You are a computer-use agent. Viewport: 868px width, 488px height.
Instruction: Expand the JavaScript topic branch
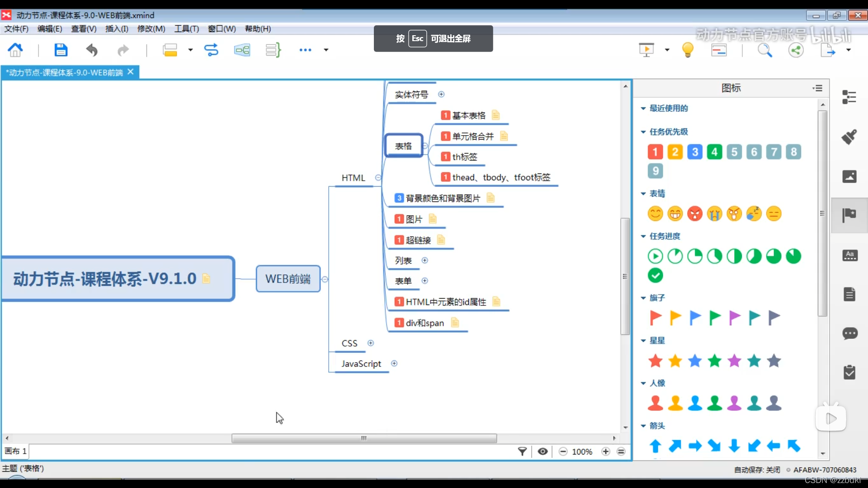pos(394,363)
